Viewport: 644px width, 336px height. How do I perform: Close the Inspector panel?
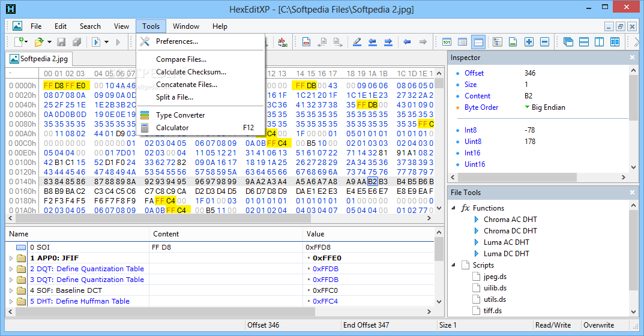tap(632, 58)
